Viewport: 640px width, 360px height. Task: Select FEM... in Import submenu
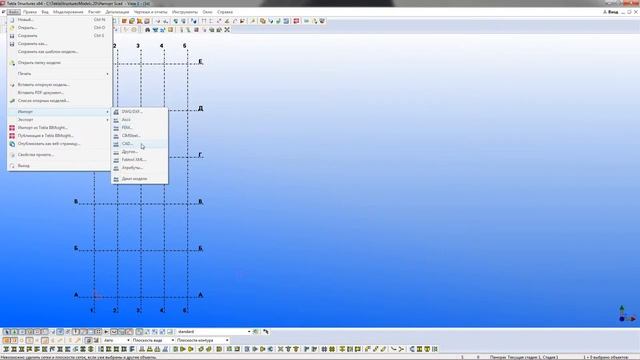(140, 128)
